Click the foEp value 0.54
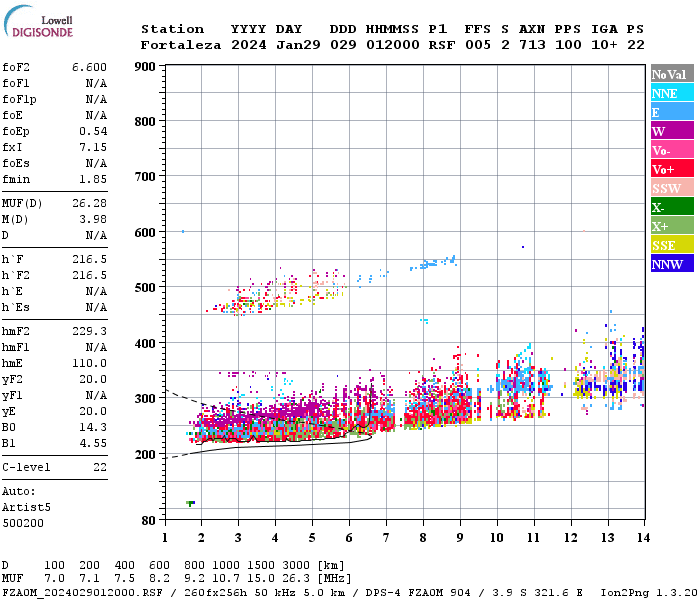The width and height of the screenshot is (700, 600). click(93, 131)
